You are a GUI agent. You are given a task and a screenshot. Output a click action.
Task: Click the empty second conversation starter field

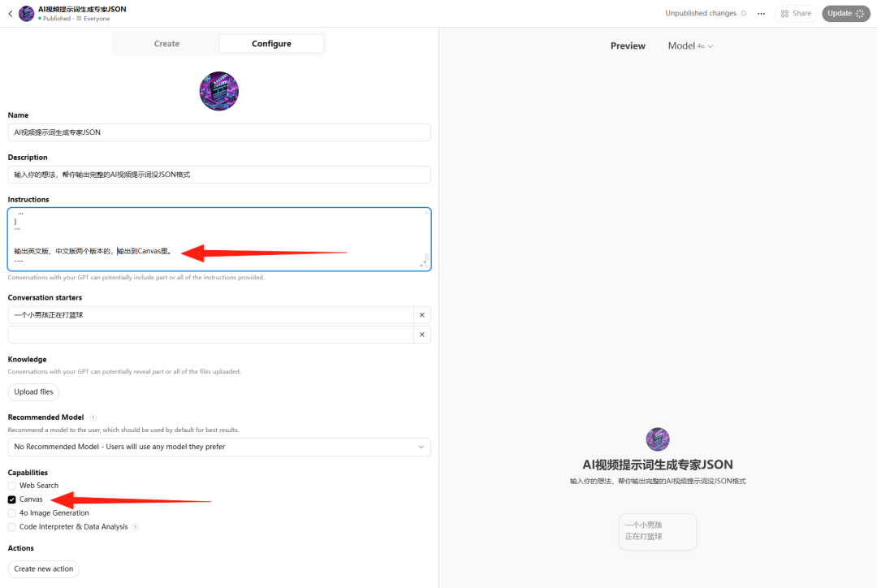211,335
